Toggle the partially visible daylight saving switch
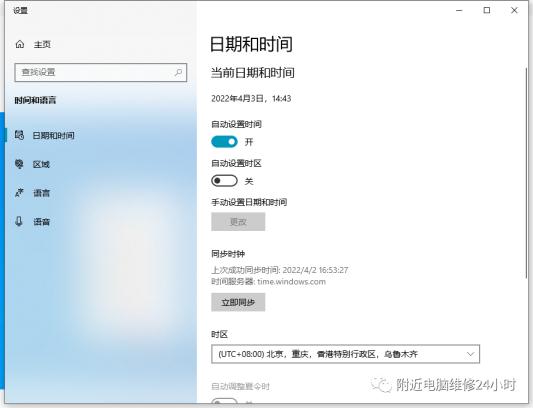Screen dimensions: 533x408 click(224, 402)
